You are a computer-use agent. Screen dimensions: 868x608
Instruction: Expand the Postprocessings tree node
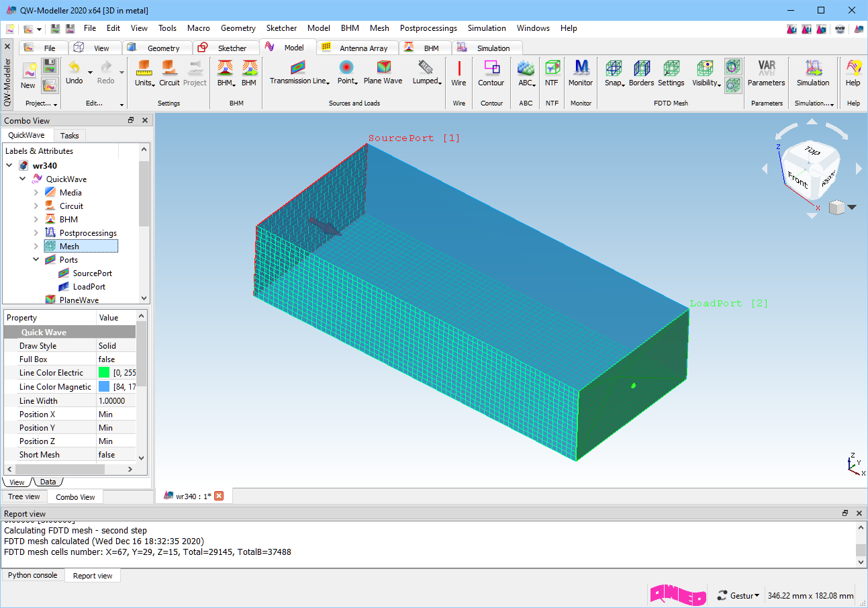(x=36, y=233)
